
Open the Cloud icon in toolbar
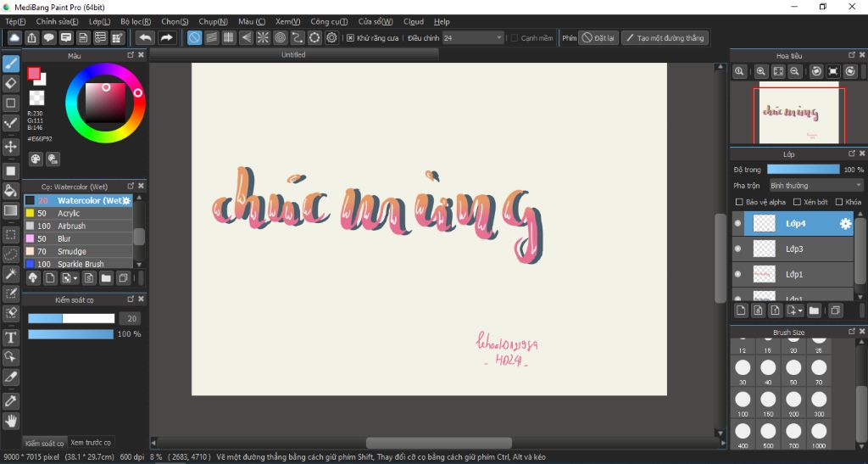[14, 37]
